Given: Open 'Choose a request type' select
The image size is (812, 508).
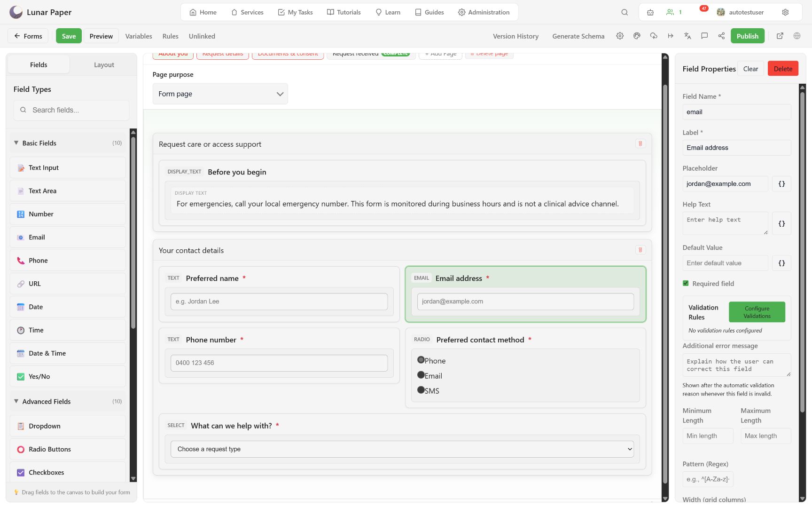Looking at the screenshot, I should (x=402, y=449).
